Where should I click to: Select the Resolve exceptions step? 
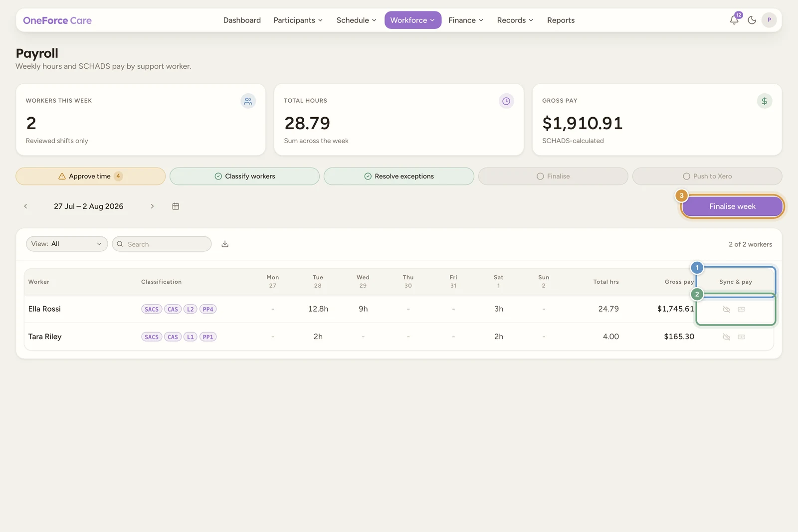click(x=399, y=177)
